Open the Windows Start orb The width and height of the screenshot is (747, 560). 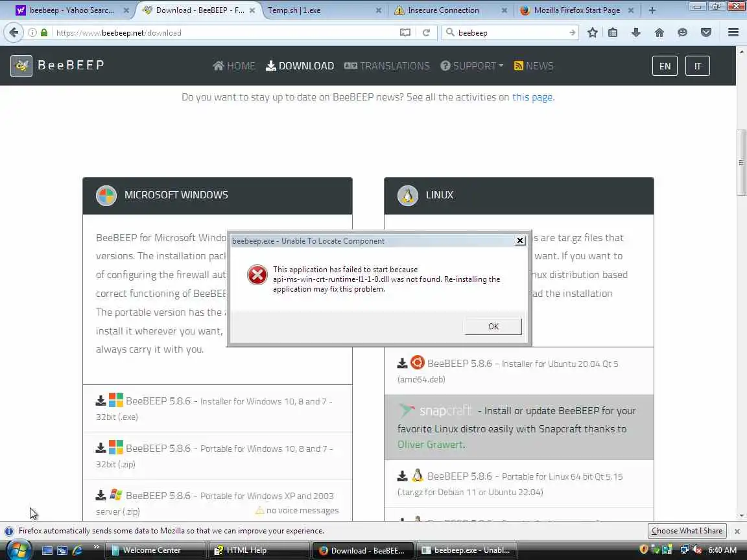18,550
